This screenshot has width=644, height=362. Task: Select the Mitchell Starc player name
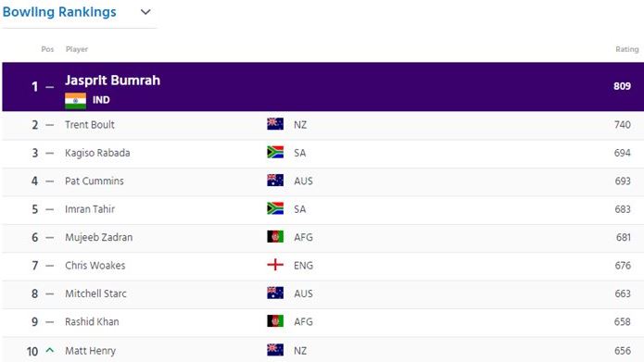pos(95,293)
